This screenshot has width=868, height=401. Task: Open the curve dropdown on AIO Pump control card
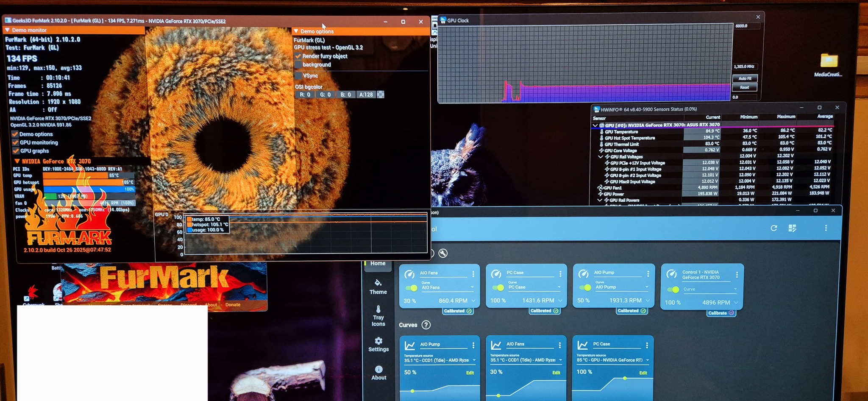pos(622,287)
